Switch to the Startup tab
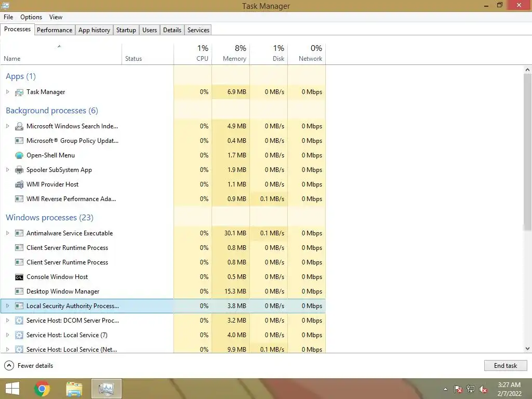The height and width of the screenshot is (399, 532). pyautogui.click(x=126, y=30)
